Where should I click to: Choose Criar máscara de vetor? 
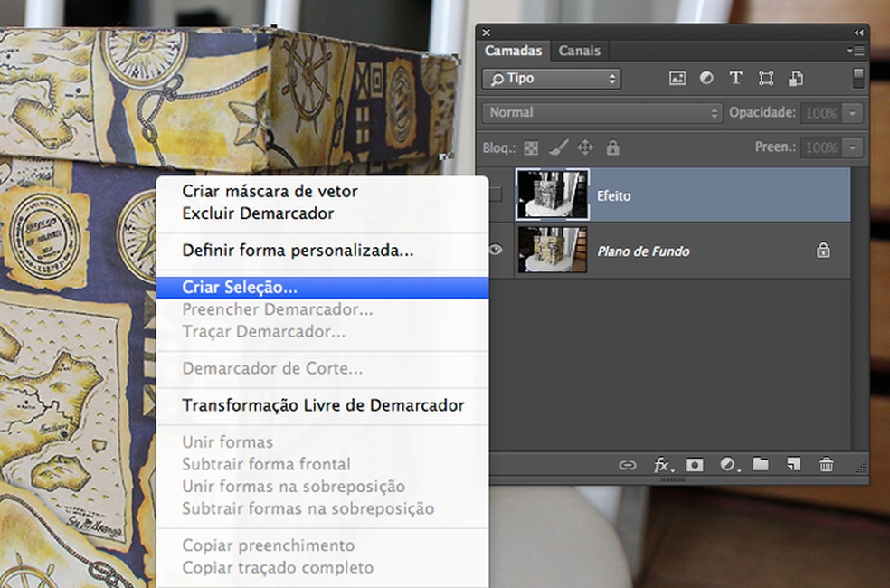(x=322, y=191)
